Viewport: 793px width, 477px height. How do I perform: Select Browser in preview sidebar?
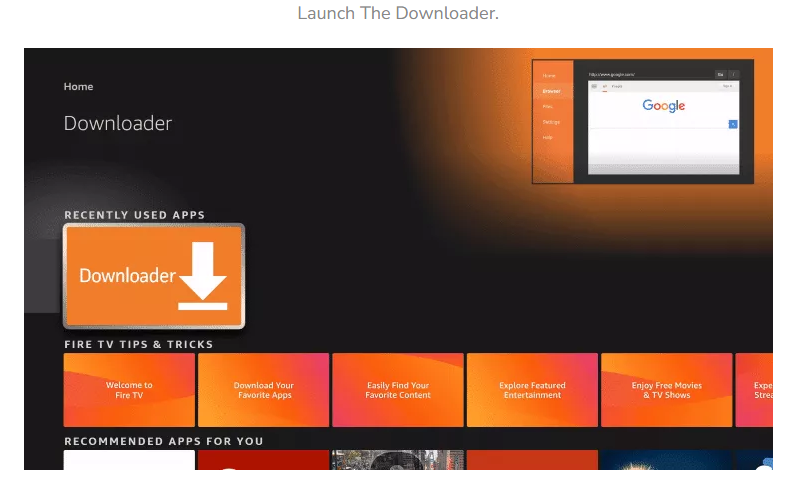tap(551, 91)
